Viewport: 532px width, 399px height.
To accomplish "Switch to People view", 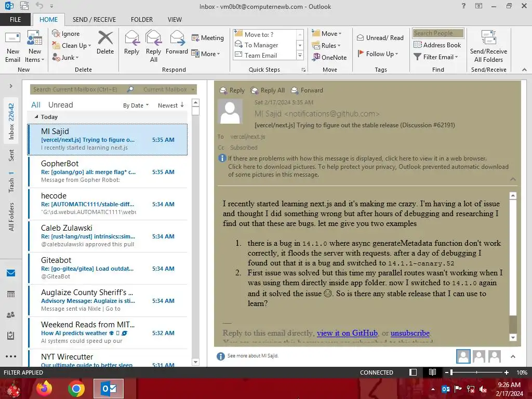I will point(11,315).
